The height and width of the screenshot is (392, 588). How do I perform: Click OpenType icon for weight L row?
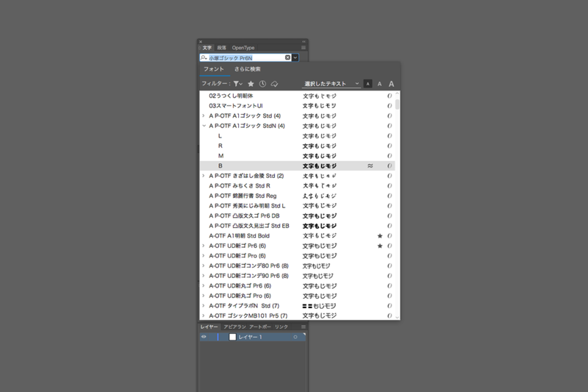(390, 136)
